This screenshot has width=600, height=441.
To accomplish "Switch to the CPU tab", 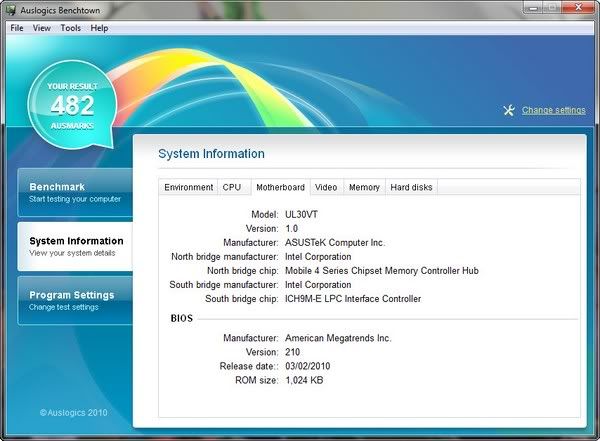I will click(232, 187).
